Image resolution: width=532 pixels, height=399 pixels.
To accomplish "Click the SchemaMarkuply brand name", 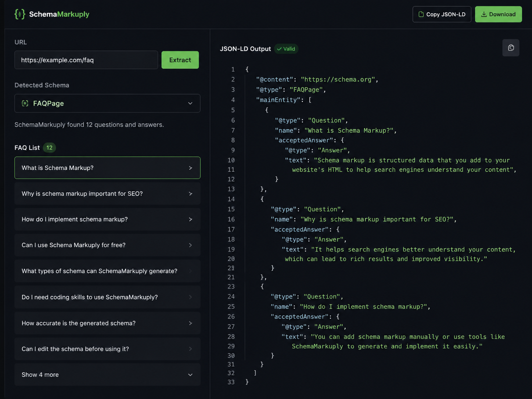I will tap(59, 14).
